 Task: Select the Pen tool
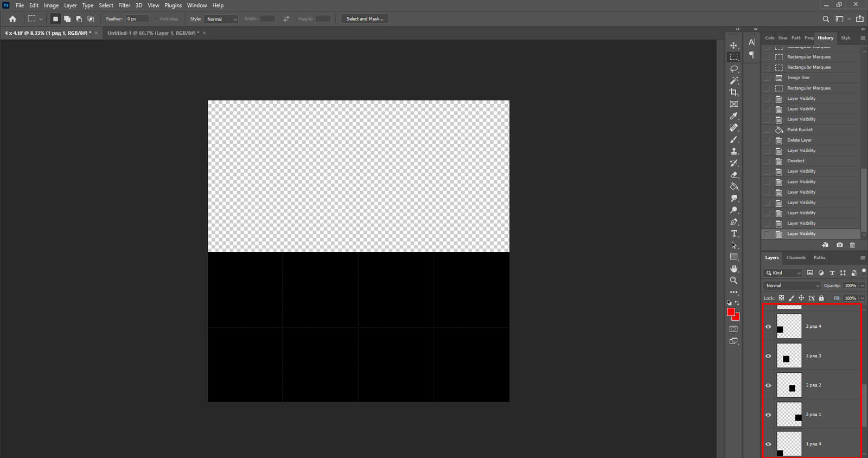point(733,221)
